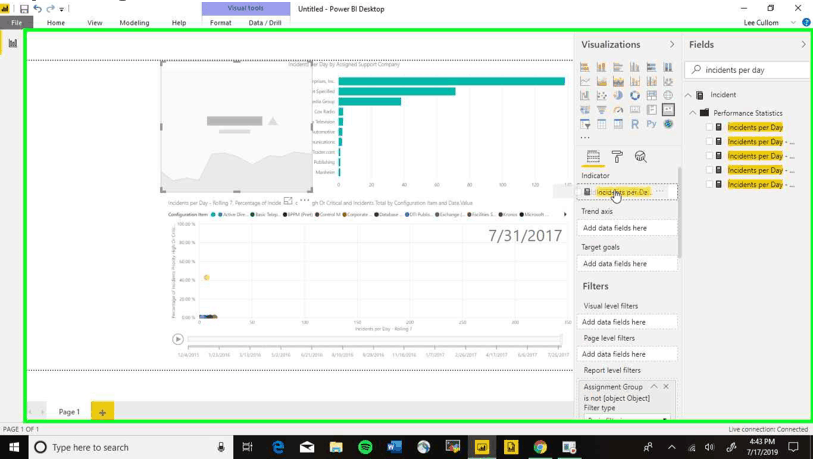Screen dimensions: 815x460
Task: Select the R script visual
Action: 635,124
